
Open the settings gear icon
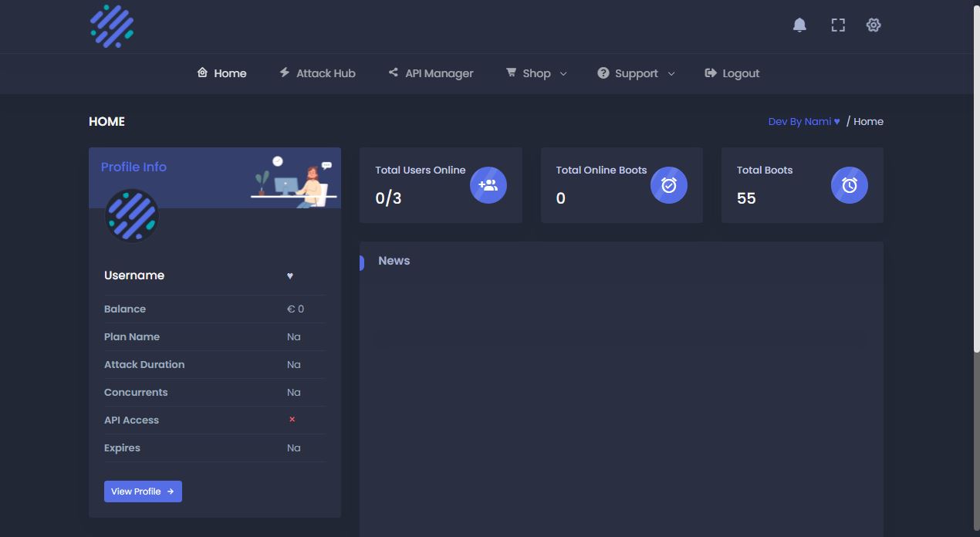[x=874, y=25]
